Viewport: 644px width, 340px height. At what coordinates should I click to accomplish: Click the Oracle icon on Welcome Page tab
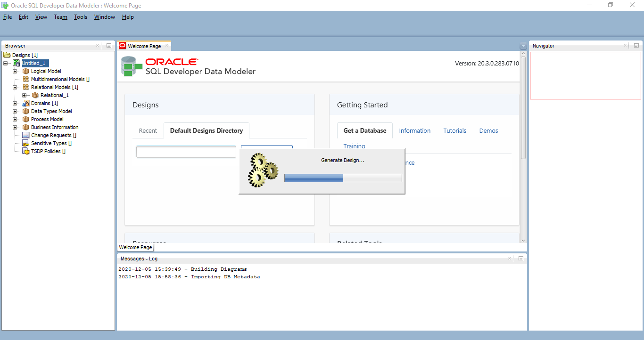[x=123, y=46]
